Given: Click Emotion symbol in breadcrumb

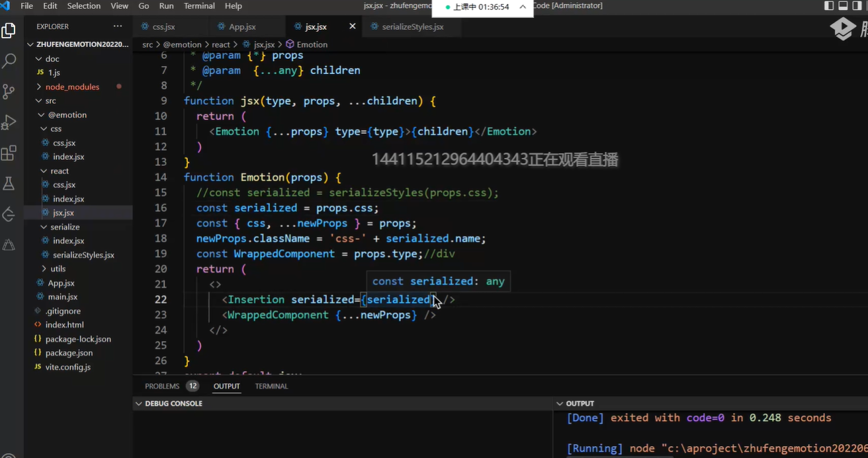Looking at the screenshot, I should [312, 44].
